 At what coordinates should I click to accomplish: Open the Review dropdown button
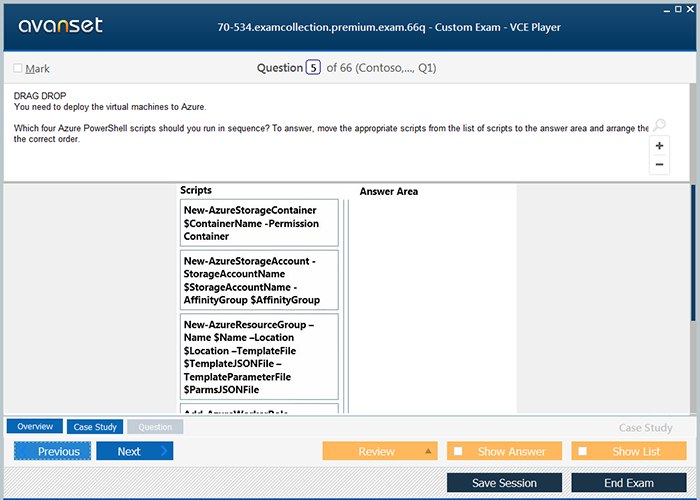[380, 451]
